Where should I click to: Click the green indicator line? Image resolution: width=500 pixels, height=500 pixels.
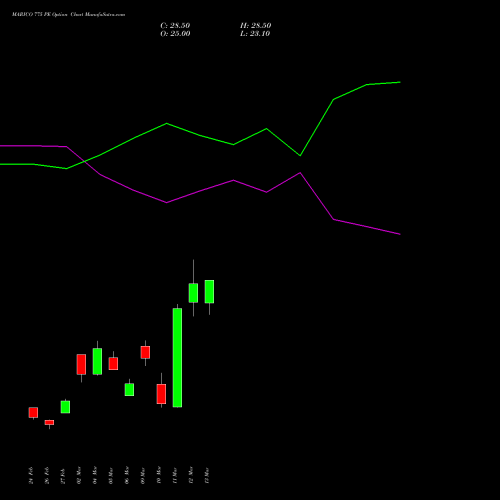point(167,124)
